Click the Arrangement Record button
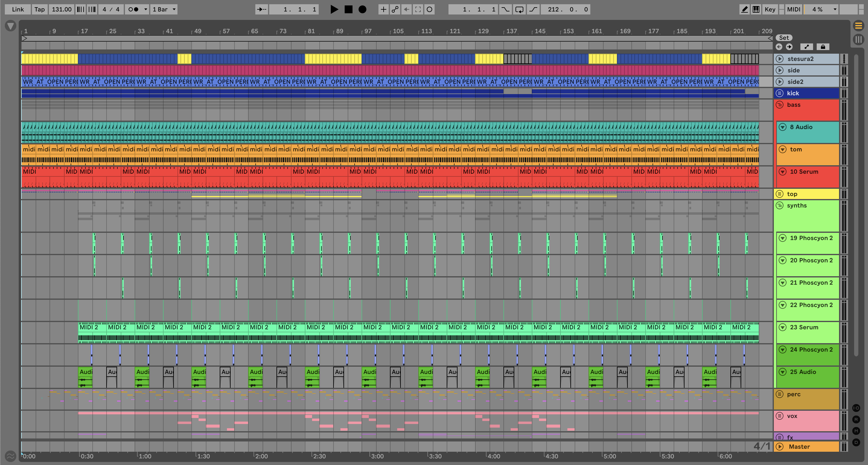868x465 pixels. click(x=362, y=9)
